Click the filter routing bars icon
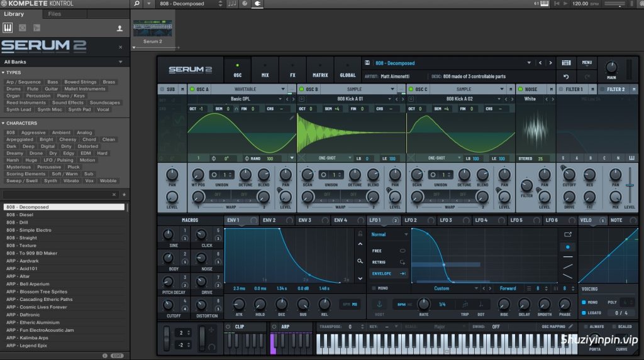Image resolution: width=644 pixels, height=360 pixels. point(631,158)
